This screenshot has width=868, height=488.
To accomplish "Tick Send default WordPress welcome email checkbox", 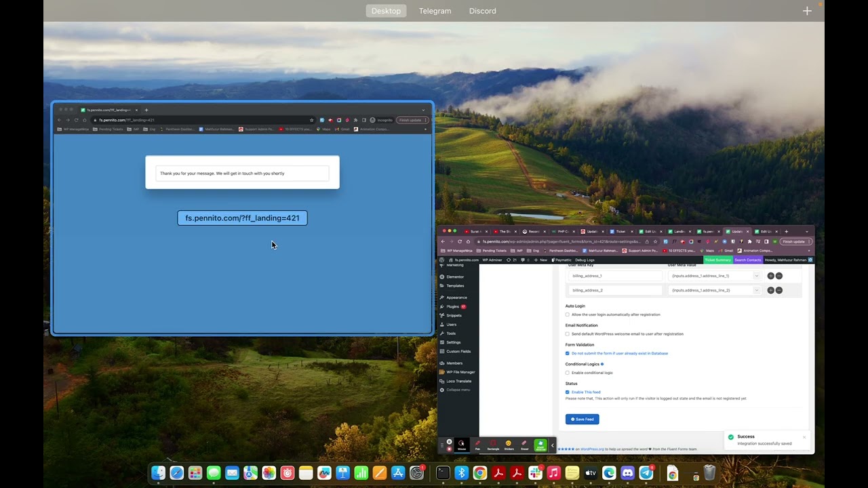I will click(x=568, y=333).
